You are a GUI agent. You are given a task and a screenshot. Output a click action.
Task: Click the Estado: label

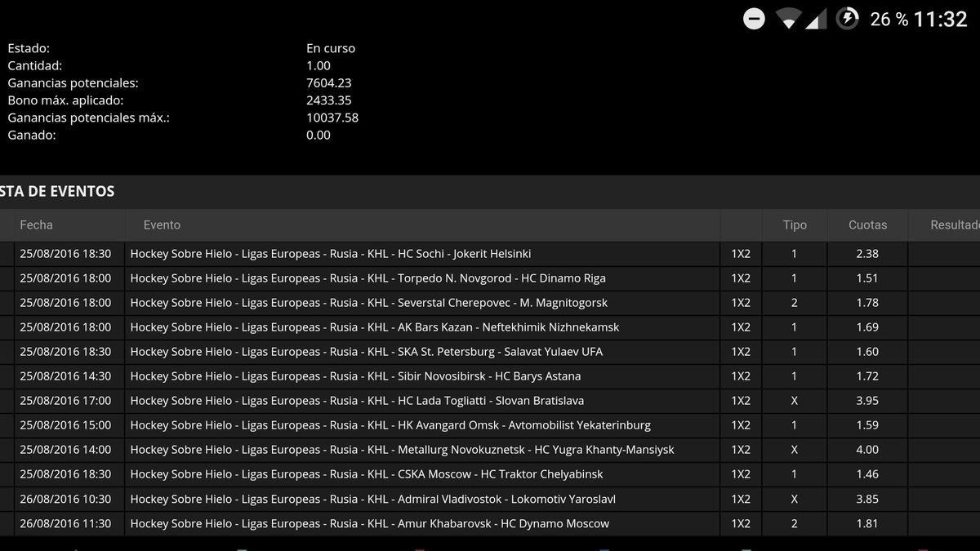29,48
